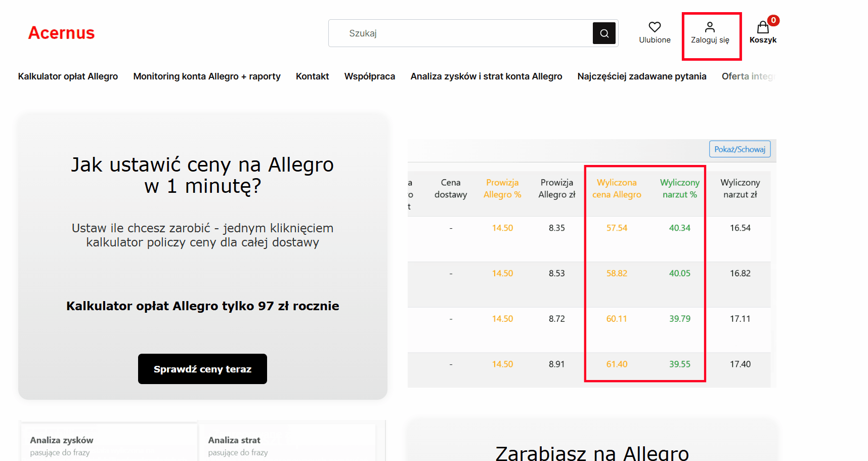Select the 8.72 commission cell
Screen dimensions: 868x461
pos(557,319)
